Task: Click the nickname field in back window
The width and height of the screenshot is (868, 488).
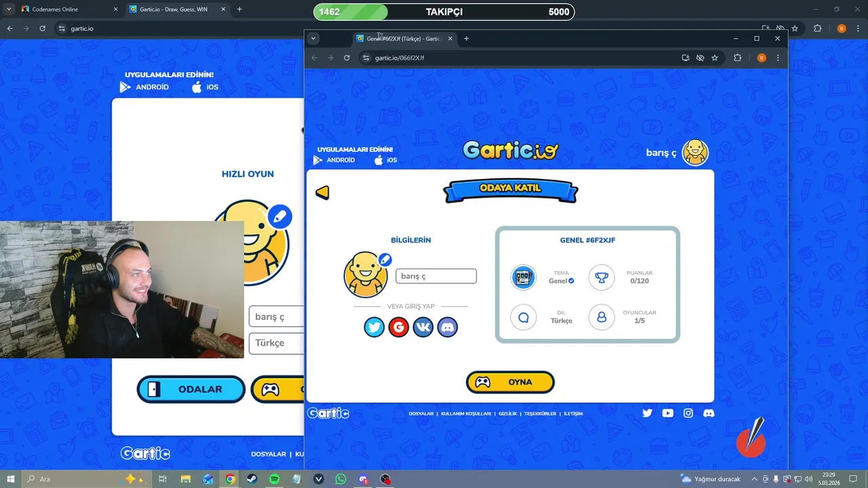Action: (277, 317)
